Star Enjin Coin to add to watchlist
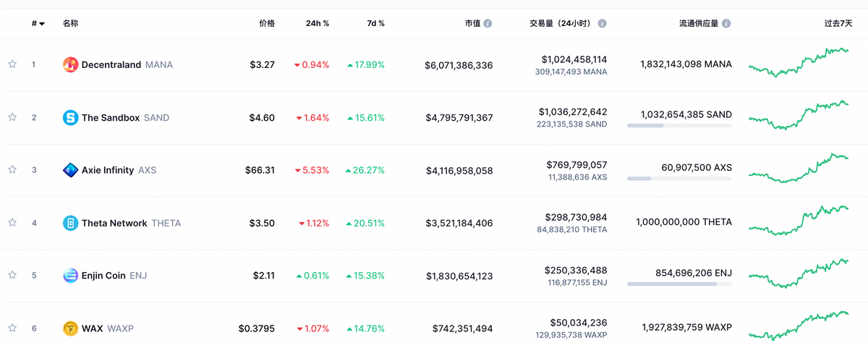 [x=12, y=276]
